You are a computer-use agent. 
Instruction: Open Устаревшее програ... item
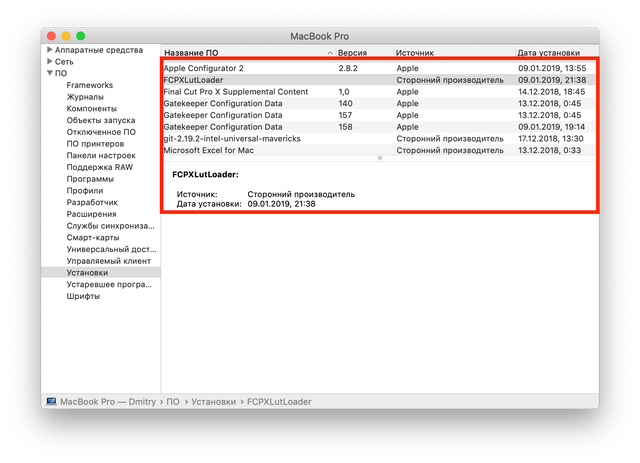pos(109,285)
